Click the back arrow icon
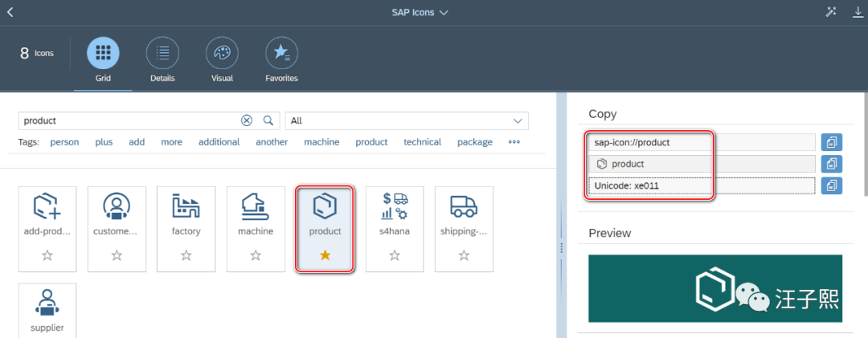The image size is (868, 338). click(10, 12)
